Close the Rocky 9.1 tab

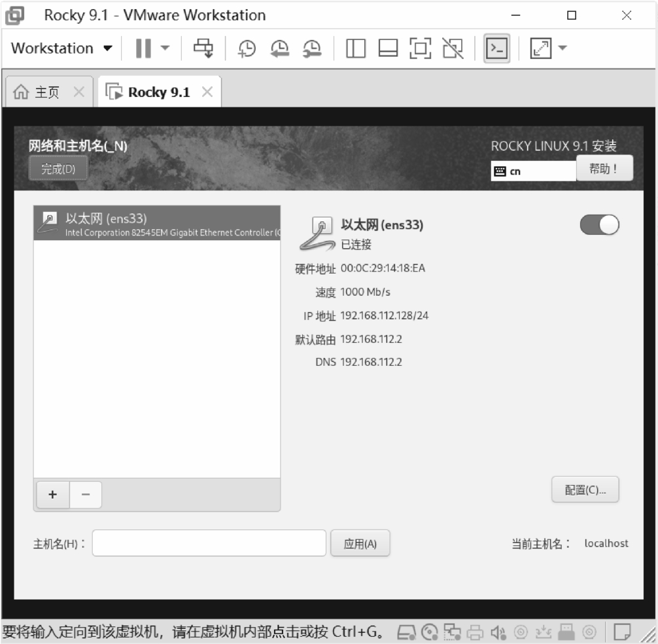coord(207,92)
